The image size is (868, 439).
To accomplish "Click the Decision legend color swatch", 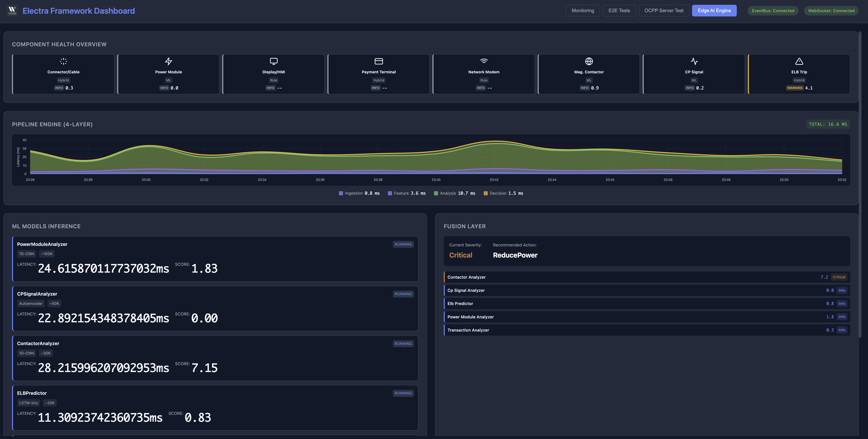I will [486, 193].
